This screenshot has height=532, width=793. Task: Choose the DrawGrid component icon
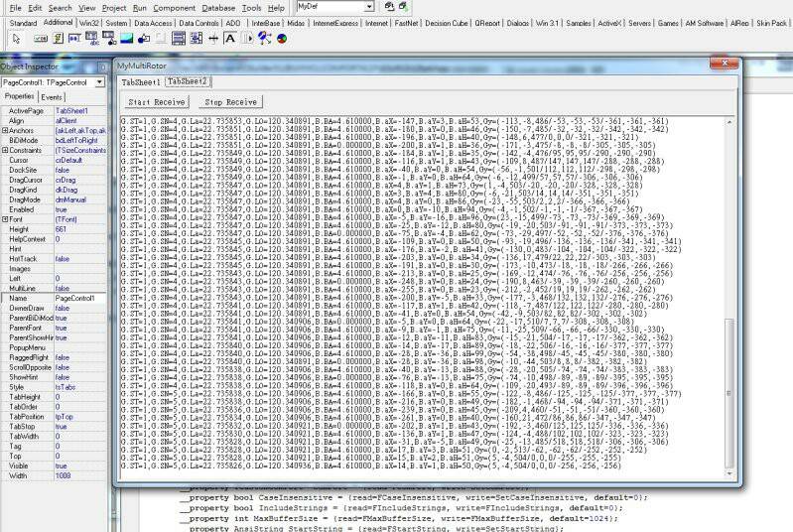click(109, 39)
